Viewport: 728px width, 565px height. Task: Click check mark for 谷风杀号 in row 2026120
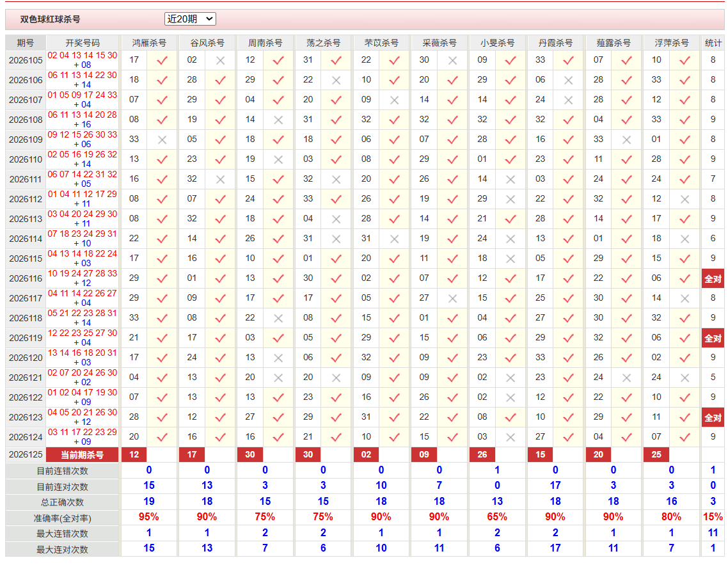pos(221,358)
